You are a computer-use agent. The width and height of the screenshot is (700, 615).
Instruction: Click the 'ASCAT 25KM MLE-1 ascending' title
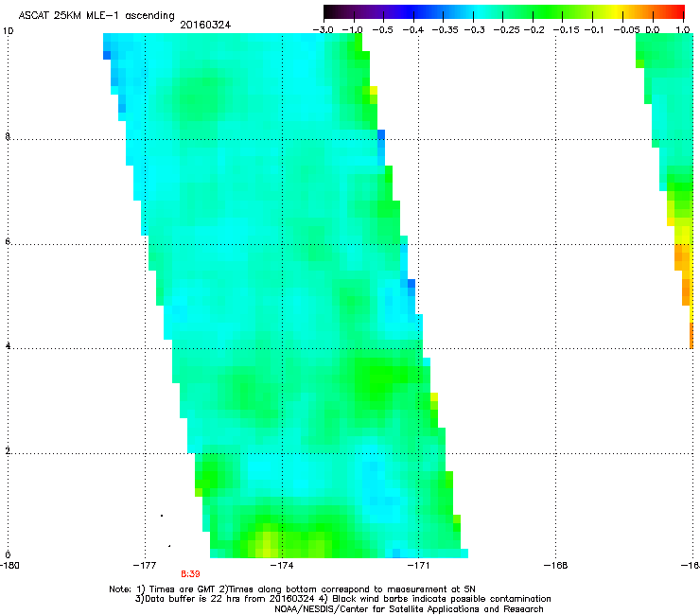coord(96,16)
